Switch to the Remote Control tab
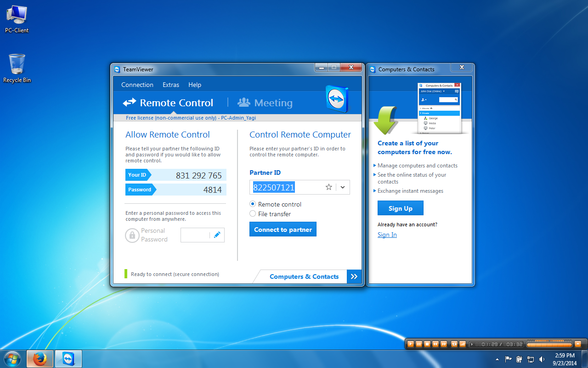 [168, 103]
